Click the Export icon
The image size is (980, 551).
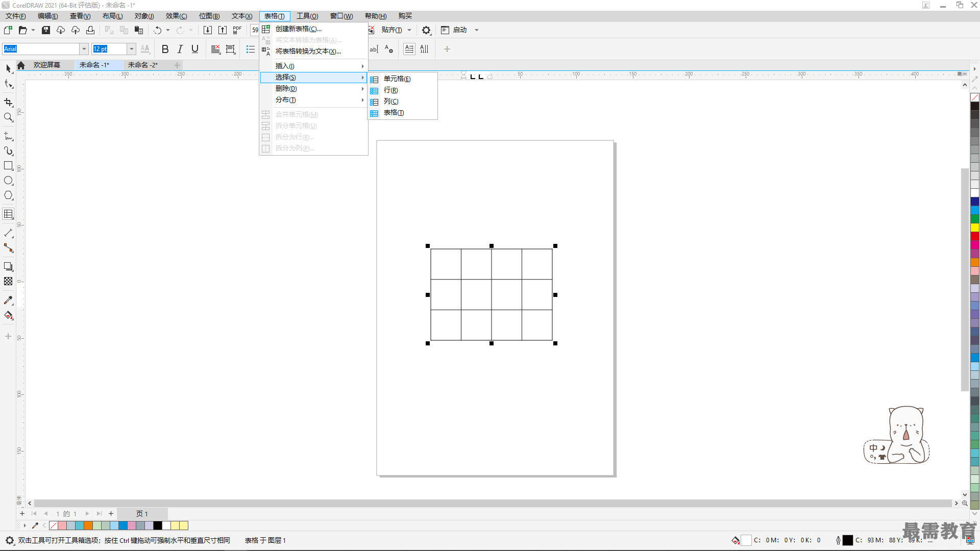(x=223, y=30)
